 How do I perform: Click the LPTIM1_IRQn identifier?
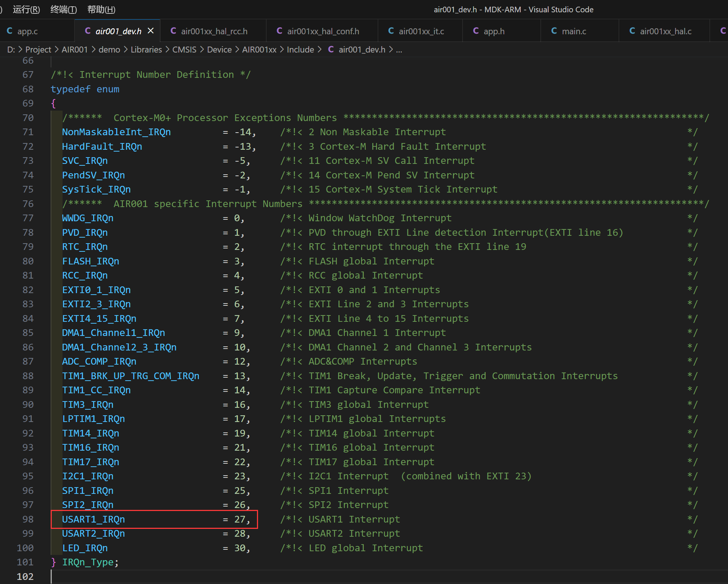(93, 419)
